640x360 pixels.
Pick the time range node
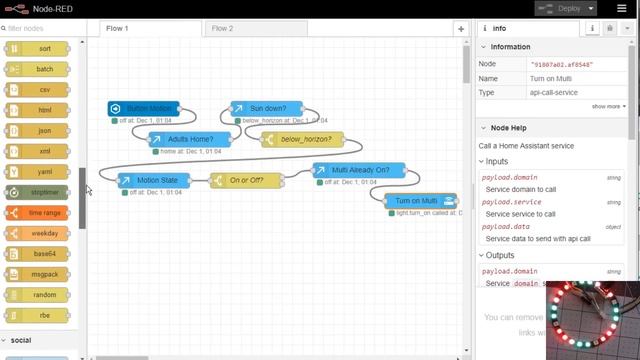tap(37, 213)
